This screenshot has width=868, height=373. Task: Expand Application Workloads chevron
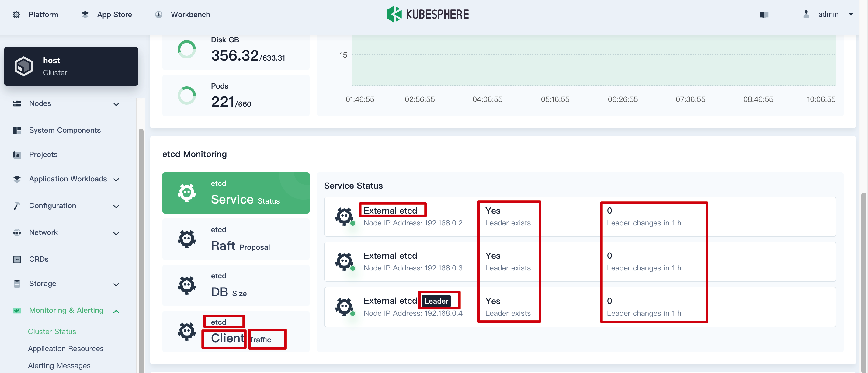(116, 180)
